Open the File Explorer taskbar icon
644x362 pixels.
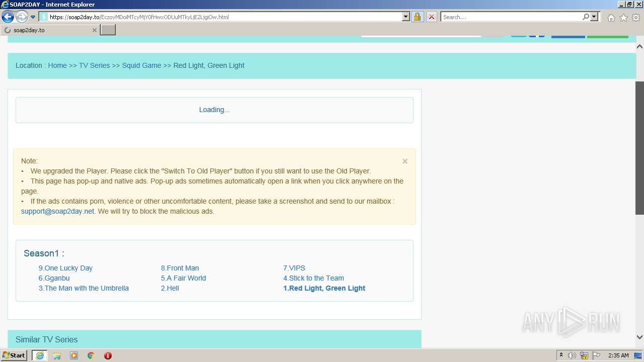click(x=57, y=355)
